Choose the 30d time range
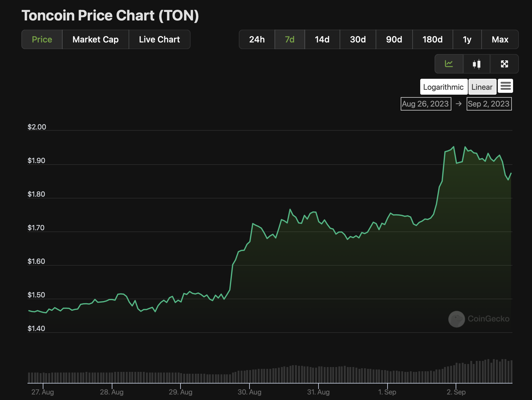 pos(358,39)
